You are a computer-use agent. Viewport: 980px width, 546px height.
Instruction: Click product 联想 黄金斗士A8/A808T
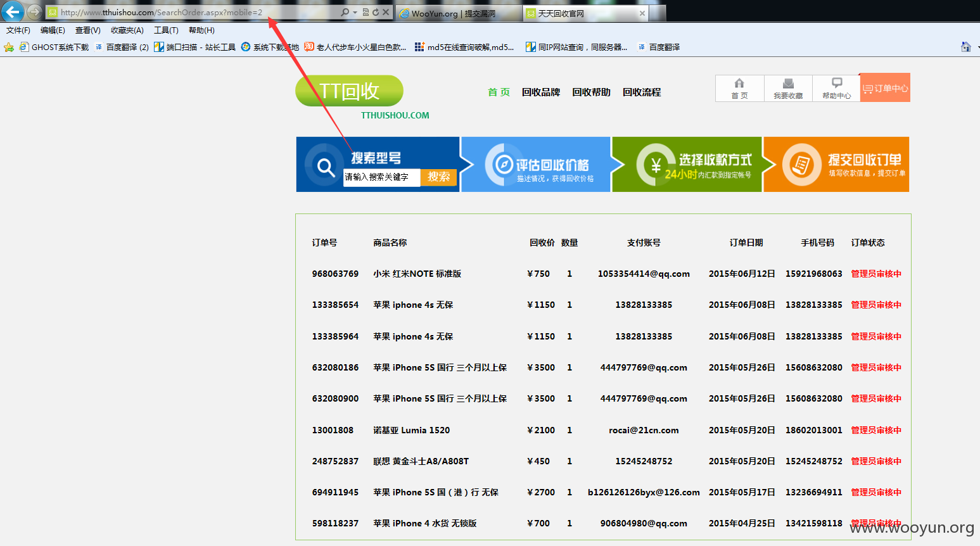coord(421,461)
